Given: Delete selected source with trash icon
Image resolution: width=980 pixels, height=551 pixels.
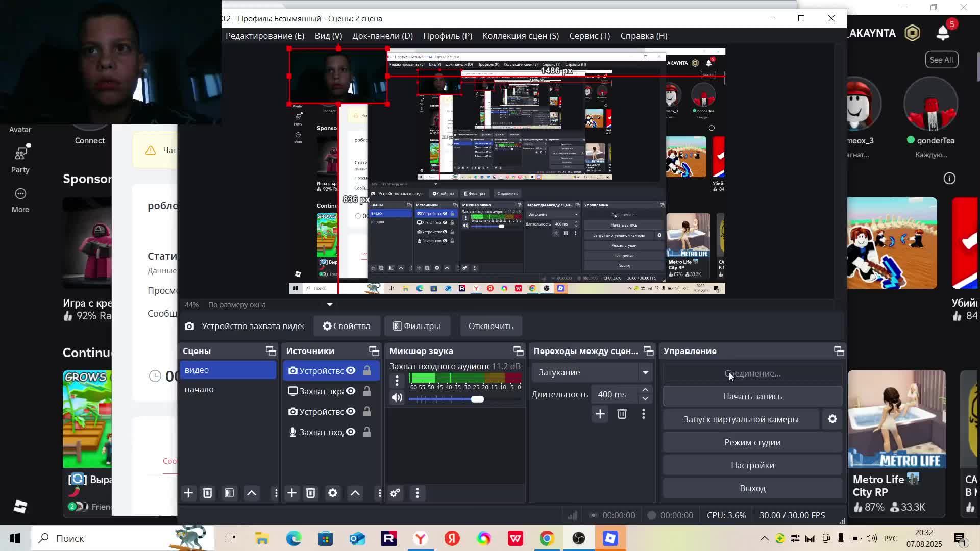Looking at the screenshot, I should (310, 493).
